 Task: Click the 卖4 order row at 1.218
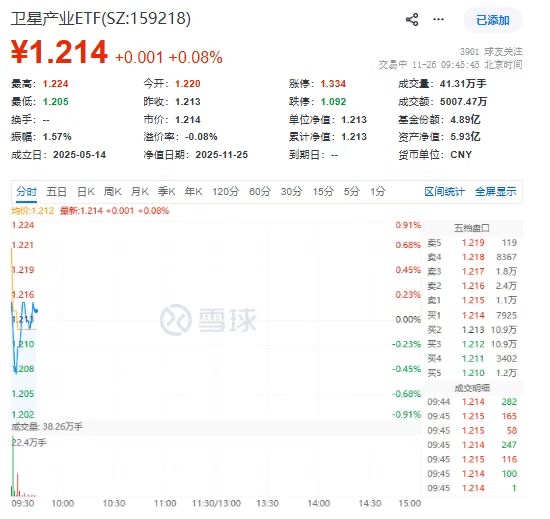coord(472,257)
